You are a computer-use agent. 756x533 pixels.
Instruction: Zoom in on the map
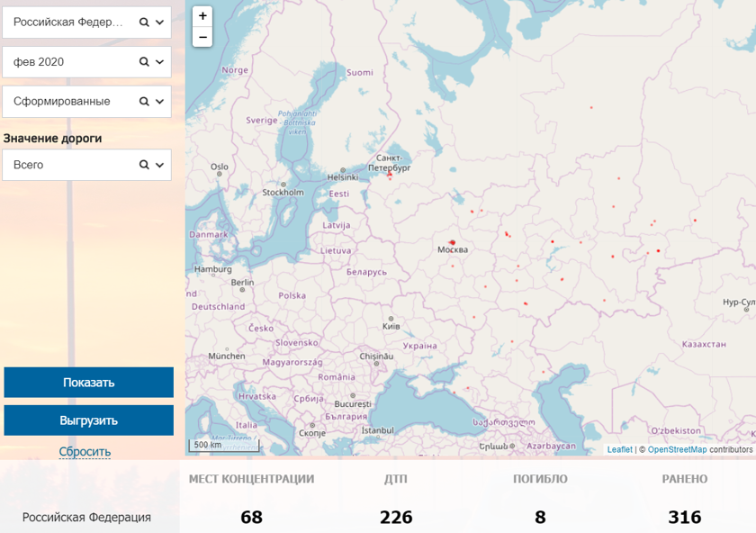(202, 16)
